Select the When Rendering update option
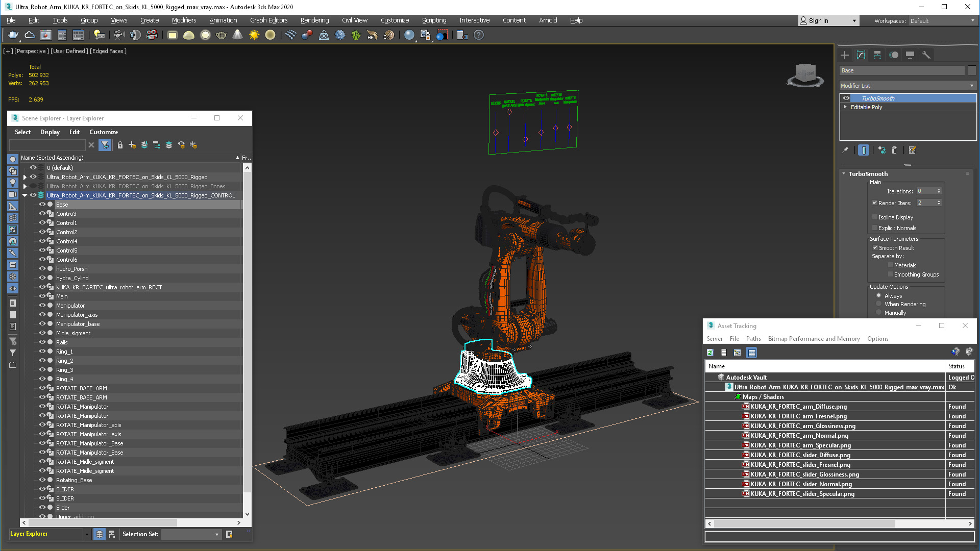 (x=879, y=304)
